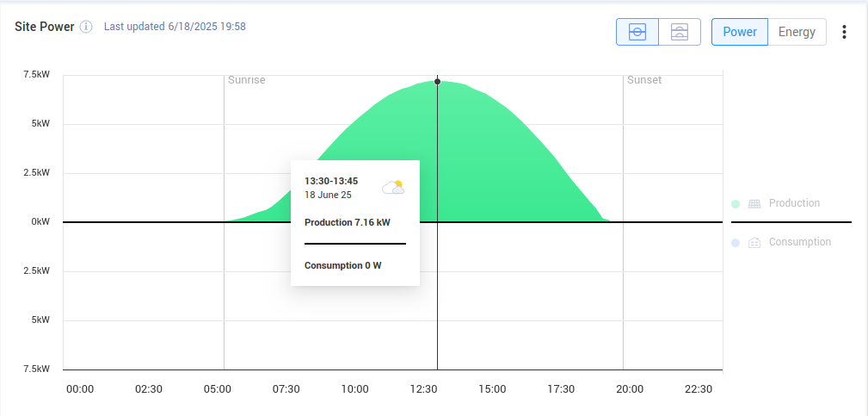This screenshot has height=416, width=868.
Task: Switch to the Power tab
Action: (x=740, y=32)
